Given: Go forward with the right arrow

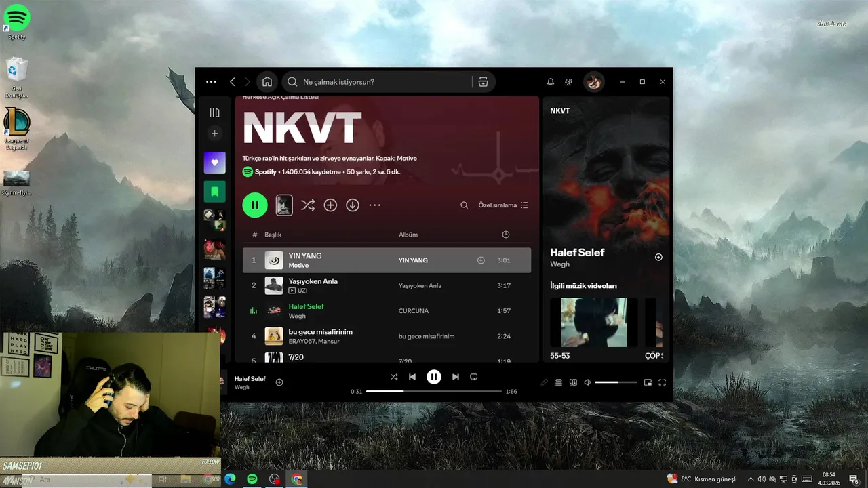Looking at the screenshot, I should [x=248, y=82].
